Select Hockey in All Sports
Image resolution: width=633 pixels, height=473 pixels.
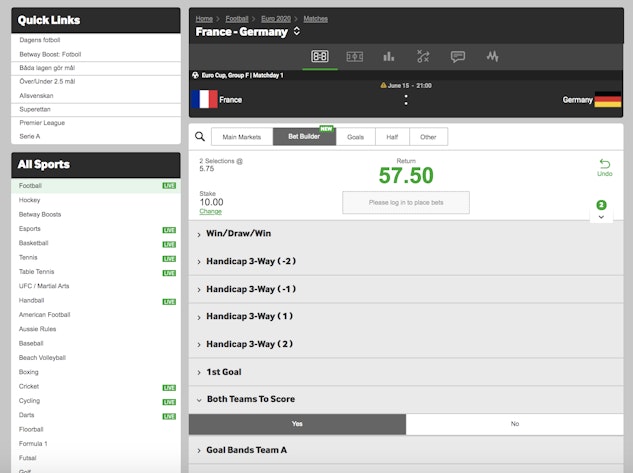(x=96, y=200)
